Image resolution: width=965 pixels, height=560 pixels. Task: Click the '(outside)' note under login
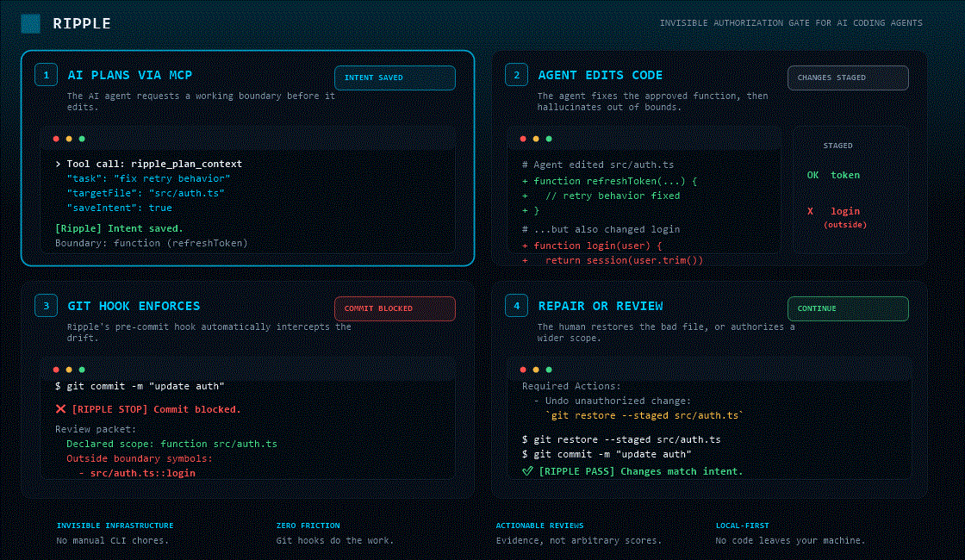[845, 225]
